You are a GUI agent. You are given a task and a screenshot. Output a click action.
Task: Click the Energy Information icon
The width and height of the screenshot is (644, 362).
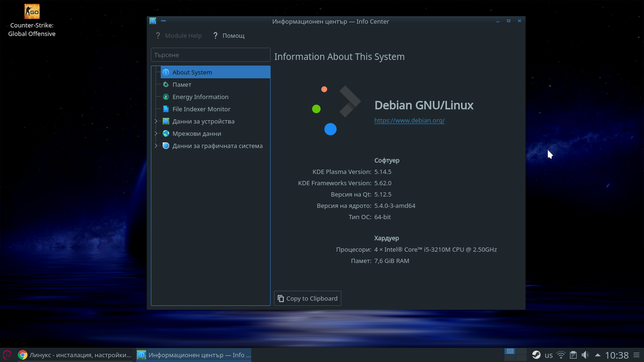pos(166,97)
